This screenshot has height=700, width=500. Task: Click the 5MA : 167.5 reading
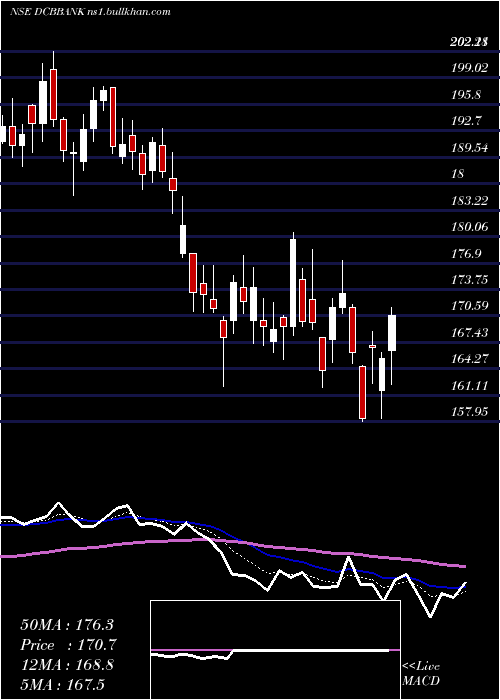(62, 685)
